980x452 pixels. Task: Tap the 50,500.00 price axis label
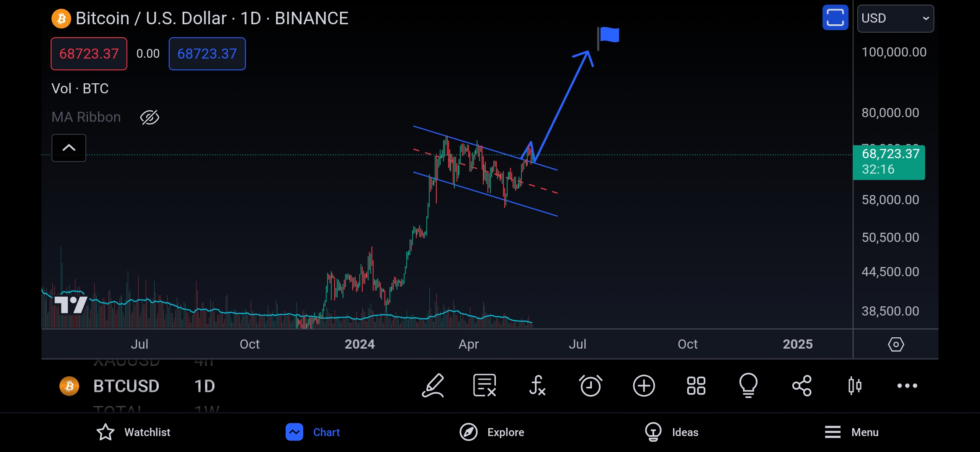tap(890, 238)
